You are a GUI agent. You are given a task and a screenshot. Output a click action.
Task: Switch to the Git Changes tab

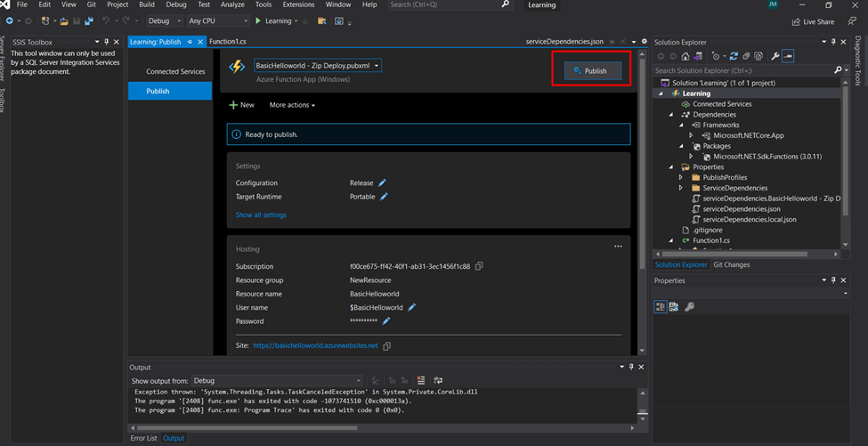[731, 265]
